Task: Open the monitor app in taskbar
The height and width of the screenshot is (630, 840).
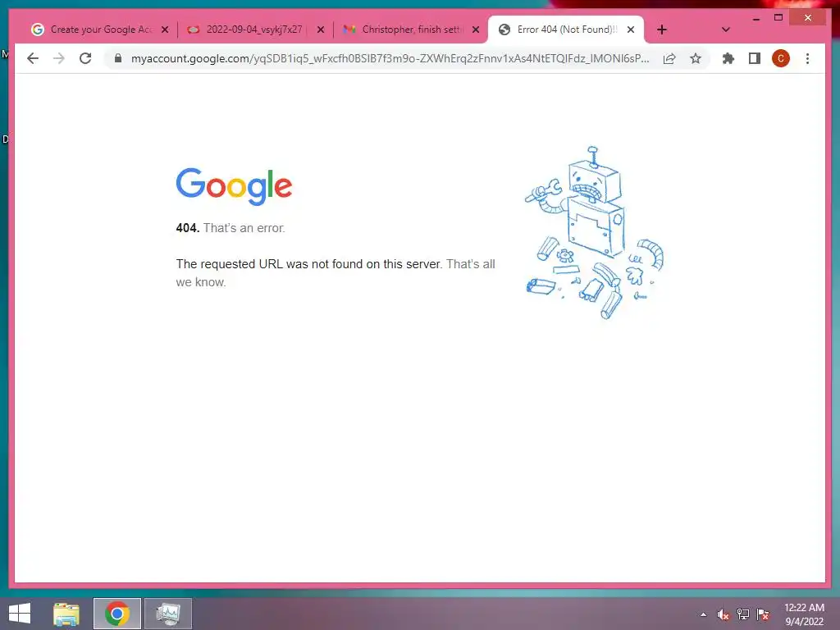Action: (167, 614)
